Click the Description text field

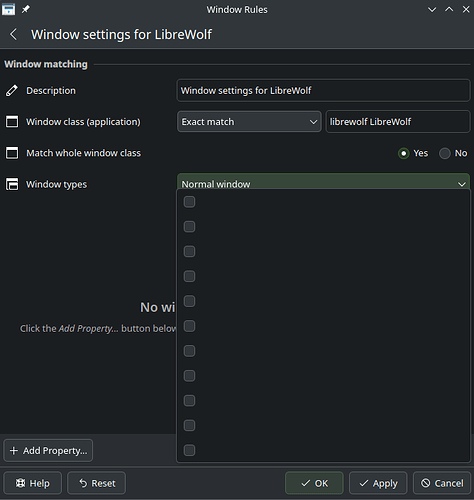click(323, 90)
